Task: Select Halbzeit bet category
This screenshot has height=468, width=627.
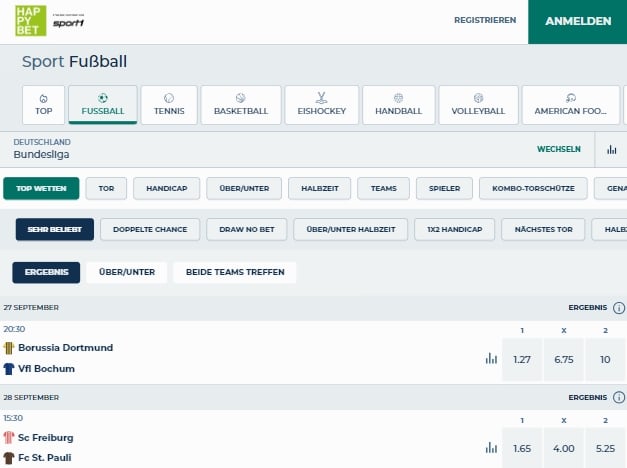Action: pyautogui.click(x=319, y=188)
